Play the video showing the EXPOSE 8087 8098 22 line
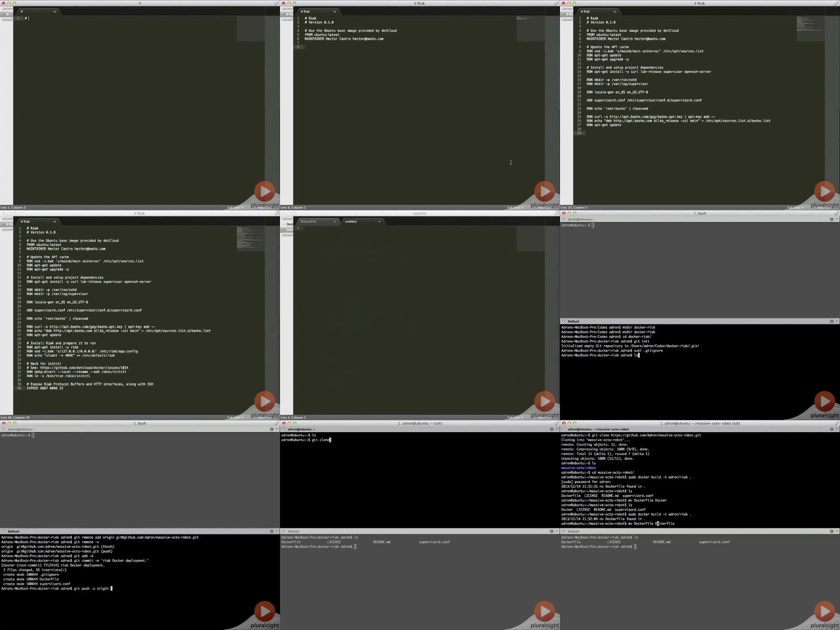Image resolution: width=840 pixels, height=630 pixels. click(265, 401)
